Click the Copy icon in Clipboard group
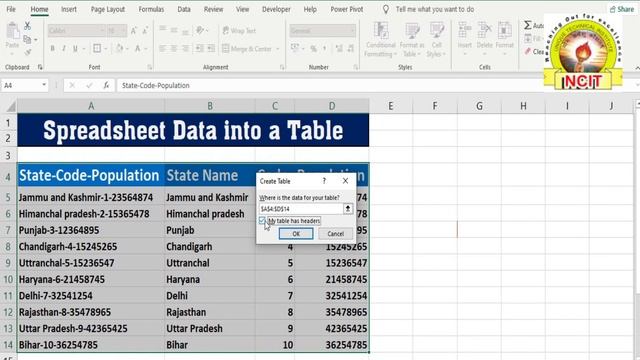This screenshot has width=640, height=360. pyautogui.click(x=27, y=40)
